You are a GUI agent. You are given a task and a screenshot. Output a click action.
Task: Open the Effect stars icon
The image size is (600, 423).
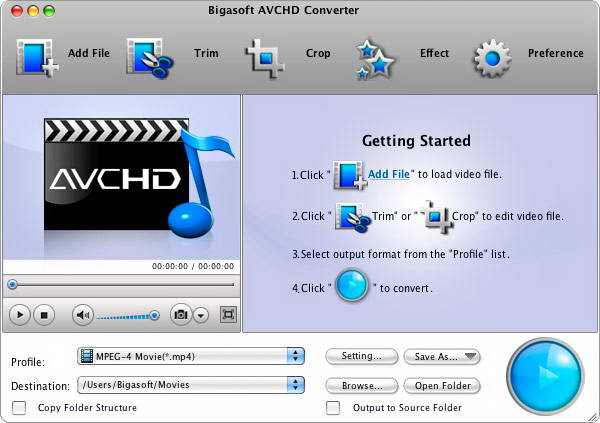[375, 59]
